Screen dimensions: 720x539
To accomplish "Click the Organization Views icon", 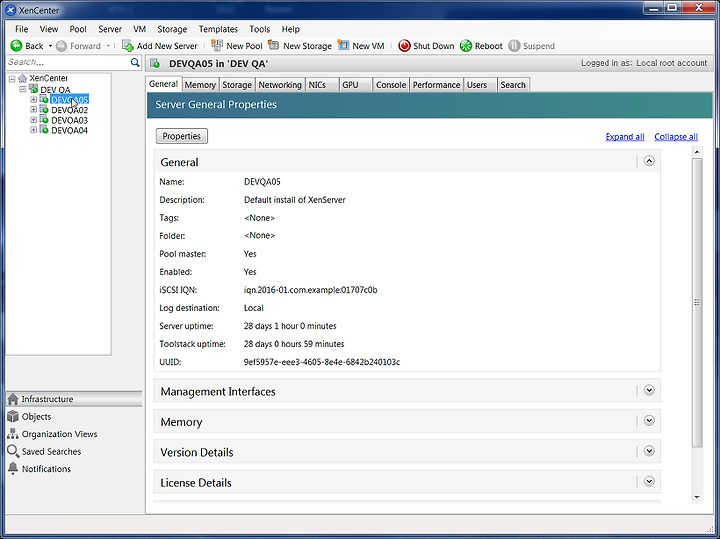I will (13, 434).
